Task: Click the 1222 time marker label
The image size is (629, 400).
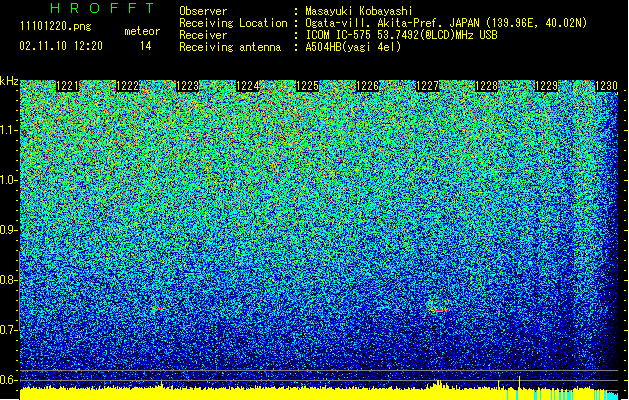Action: (128, 86)
